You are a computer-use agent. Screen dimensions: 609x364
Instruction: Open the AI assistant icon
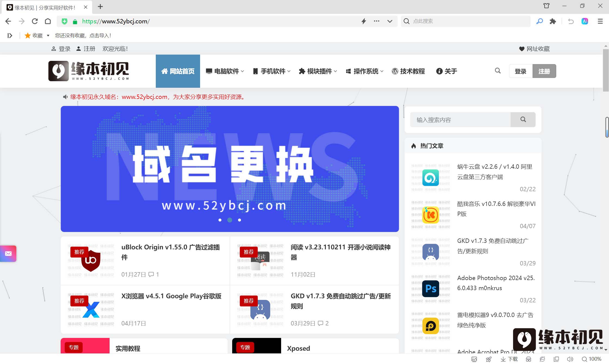[x=585, y=21]
